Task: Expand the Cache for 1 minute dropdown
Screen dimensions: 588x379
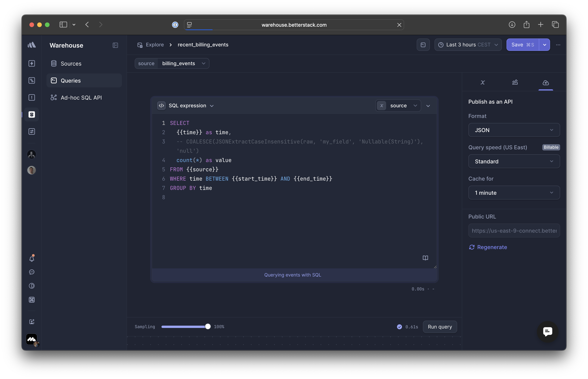Action: coord(514,193)
